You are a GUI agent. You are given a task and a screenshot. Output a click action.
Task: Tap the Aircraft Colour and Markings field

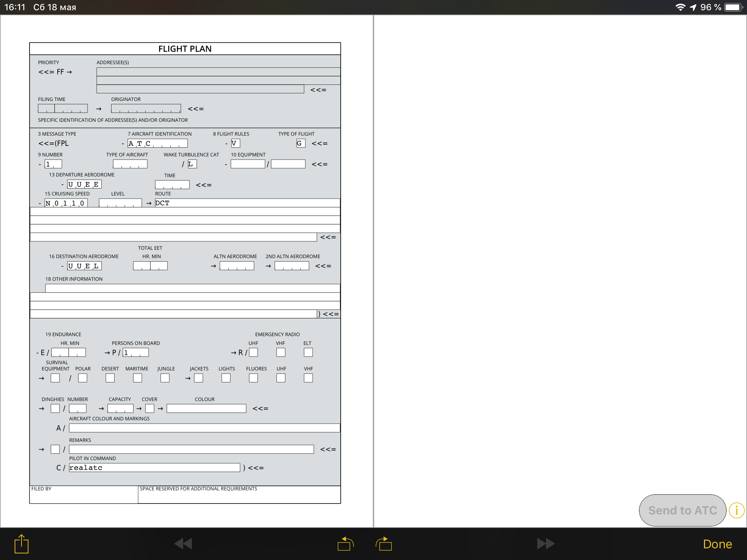[x=204, y=428]
